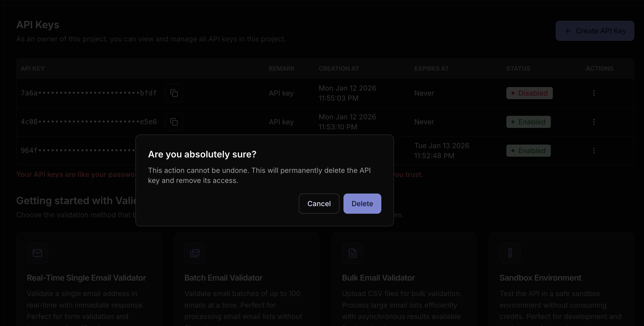Cancel the delete confirmation dialog
Viewport: 644px width, 326px height.
[x=319, y=204]
